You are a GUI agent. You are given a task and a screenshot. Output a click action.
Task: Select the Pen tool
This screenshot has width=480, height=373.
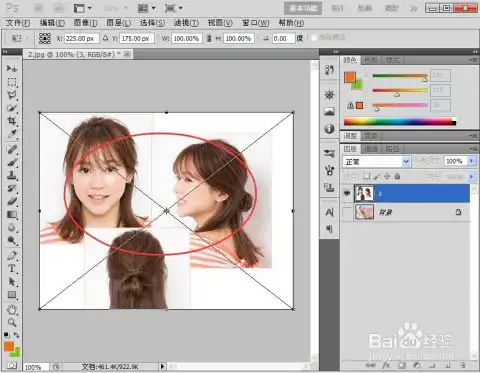(12, 256)
